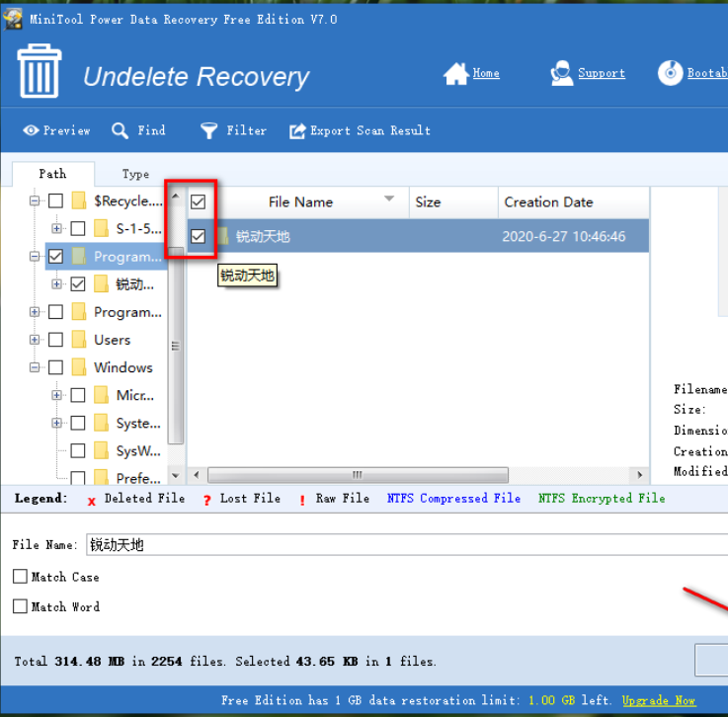Click the Prefe... folder icon

point(101,477)
